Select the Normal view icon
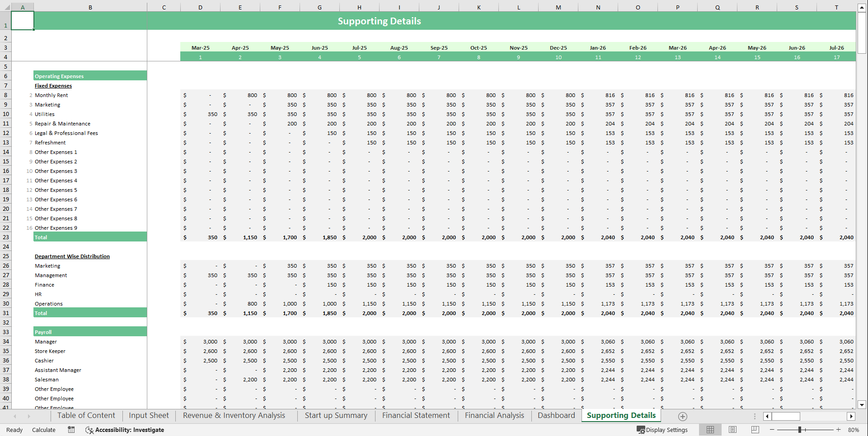Viewport: 868px width, 436px height. (710, 430)
